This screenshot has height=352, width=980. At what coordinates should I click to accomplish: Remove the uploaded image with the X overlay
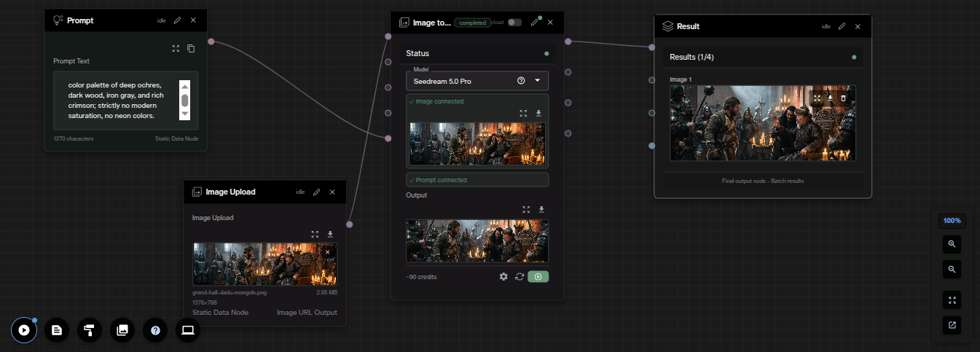click(327, 252)
